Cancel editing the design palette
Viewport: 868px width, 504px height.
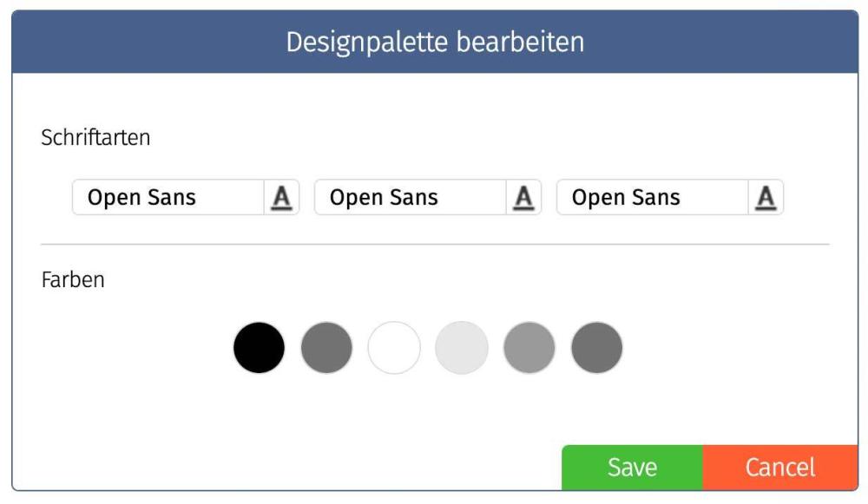780,468
